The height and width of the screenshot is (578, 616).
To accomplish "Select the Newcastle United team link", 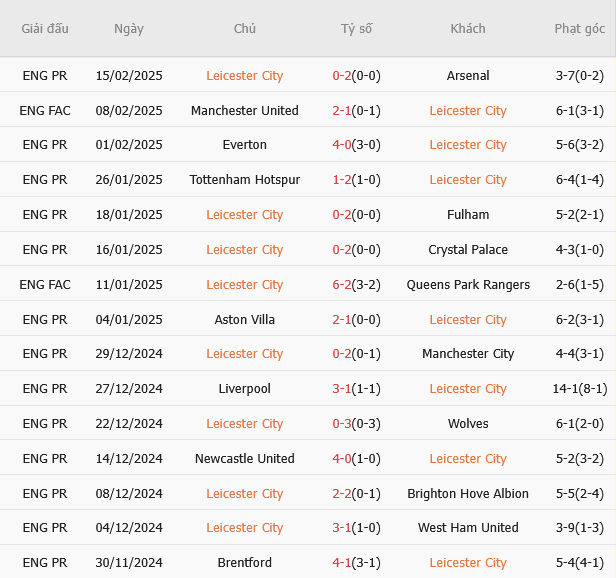I will [245, 459].
